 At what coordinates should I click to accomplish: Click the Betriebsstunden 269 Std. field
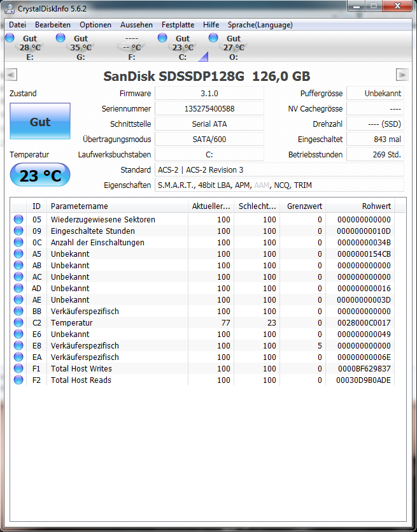pos(376,154)
